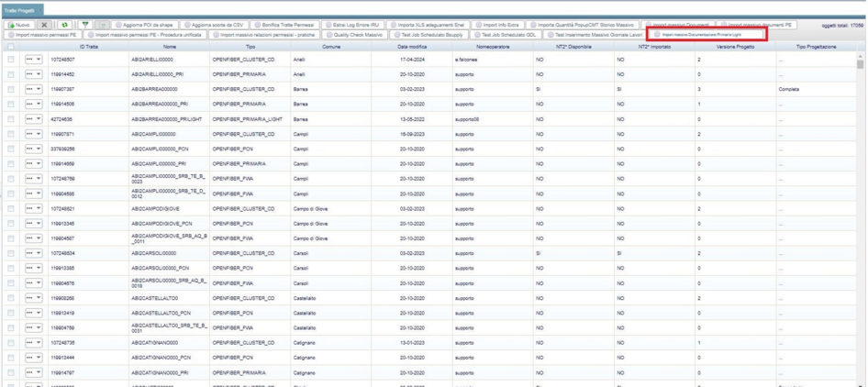Screen dimensions: 868x387
Task: Check the row for ABI2BARREA000000
Action: point(11,89)
